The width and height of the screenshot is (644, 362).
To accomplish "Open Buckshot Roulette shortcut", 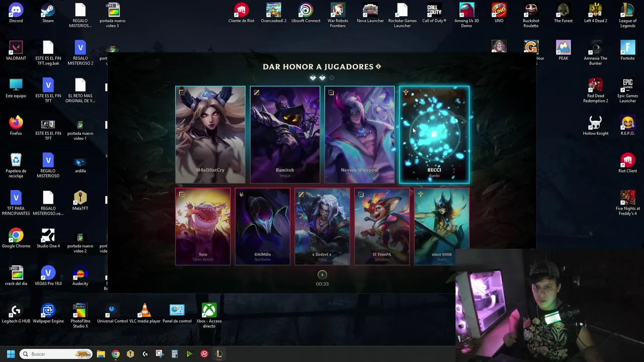I will pos(531,15).
